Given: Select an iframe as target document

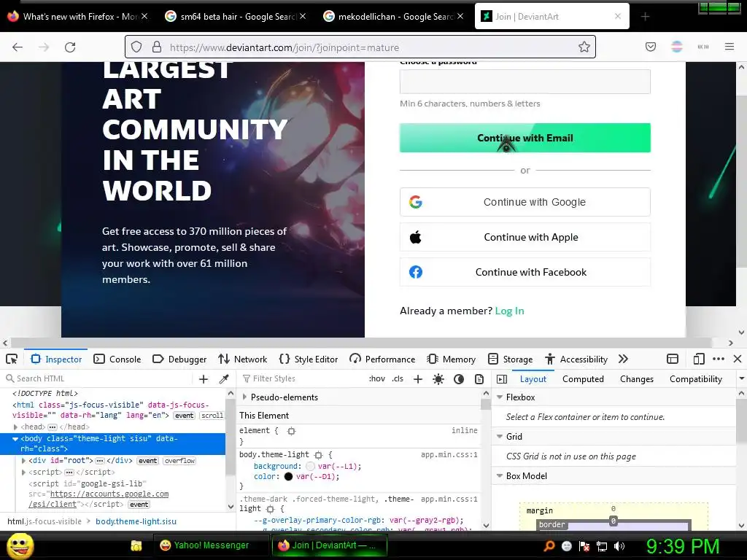Looking at the screenshot, I should tap(672, 359).
